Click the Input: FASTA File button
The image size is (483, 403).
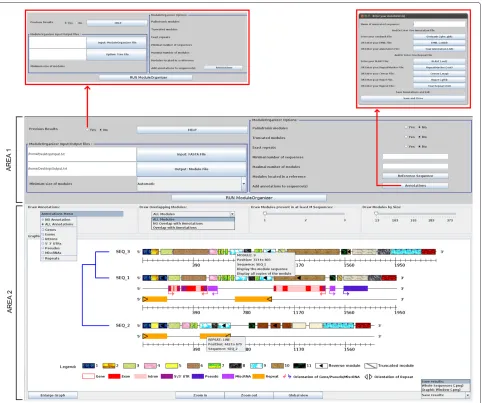pyautogui.click(x=191, y=154)
